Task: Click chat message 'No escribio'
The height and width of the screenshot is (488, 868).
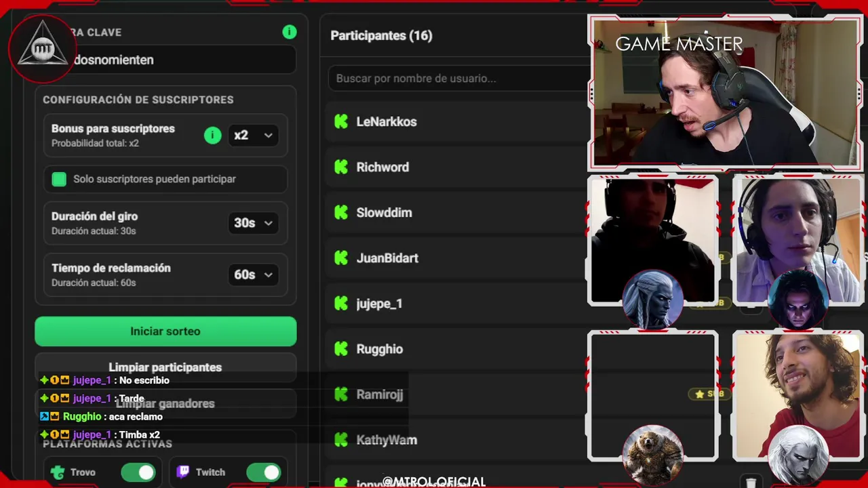Action: pyautogui.click(x=144, y=380)
